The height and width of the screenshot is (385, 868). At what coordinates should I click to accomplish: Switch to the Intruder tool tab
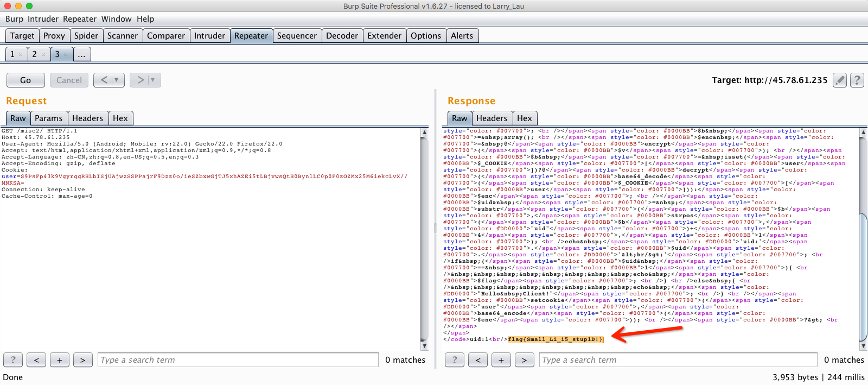209,35
